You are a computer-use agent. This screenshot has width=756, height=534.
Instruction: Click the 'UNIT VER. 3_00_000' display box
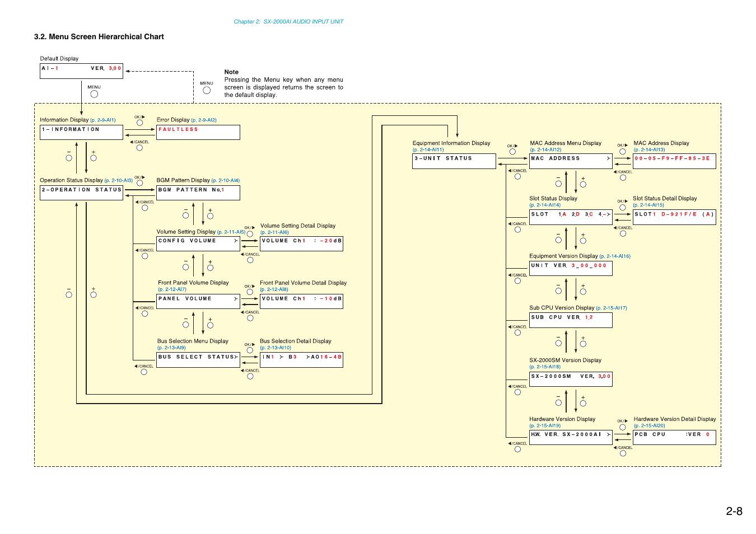tap(571, 268)
